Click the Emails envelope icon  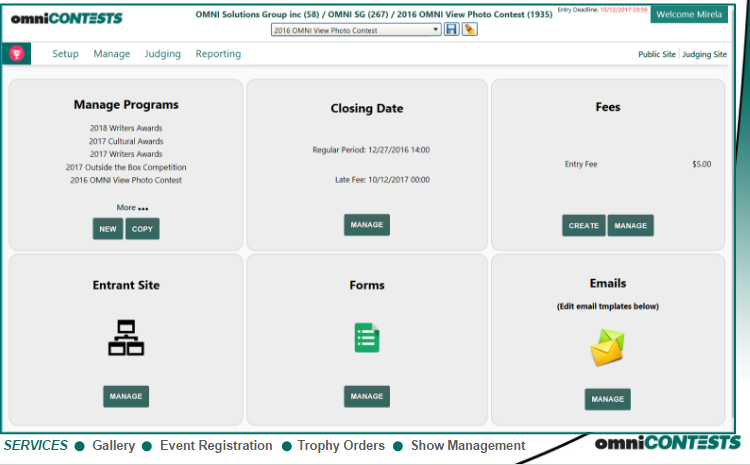point(607,347)
